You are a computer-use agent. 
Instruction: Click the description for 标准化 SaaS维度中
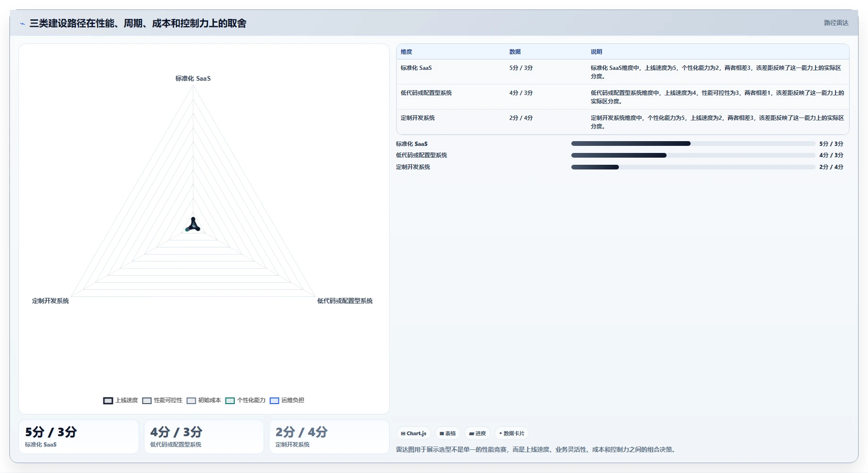716,72
